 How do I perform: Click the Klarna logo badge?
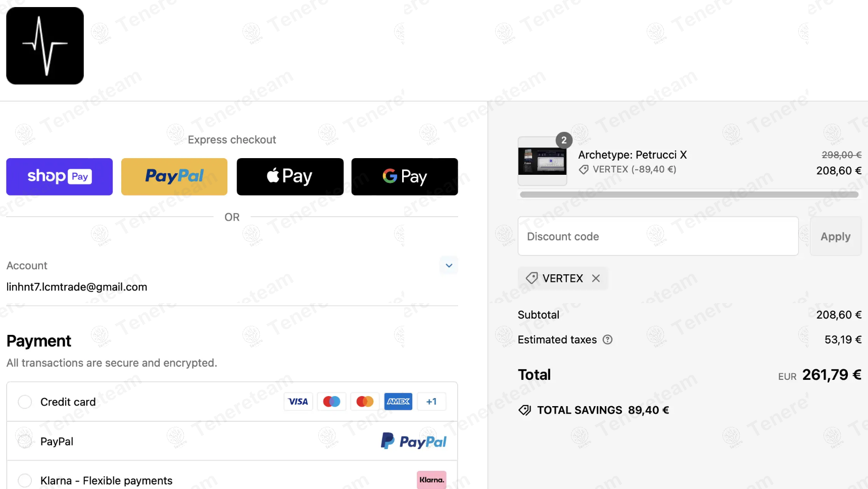431,480
